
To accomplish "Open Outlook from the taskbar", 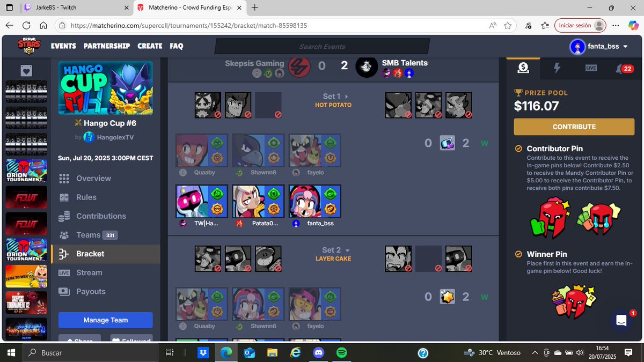I will (249, 352).
